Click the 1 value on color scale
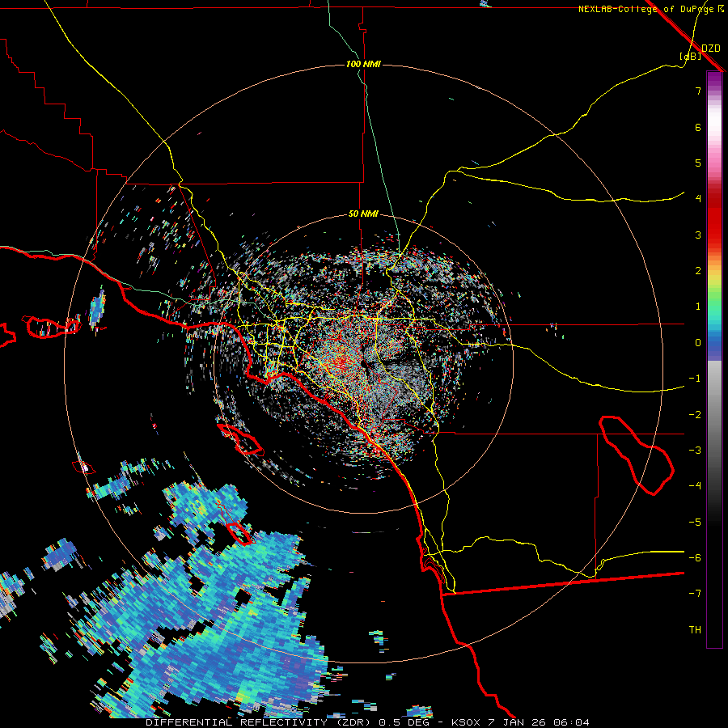Viewport: 728px width, 728px height. pos(698,307)
